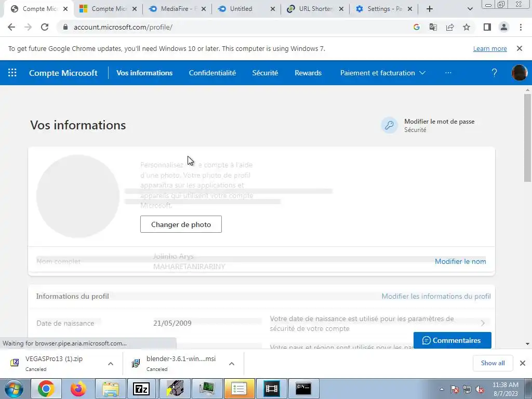Expand blender-3.6.1 download options
The image size is (532, 399).
point(232,363)
